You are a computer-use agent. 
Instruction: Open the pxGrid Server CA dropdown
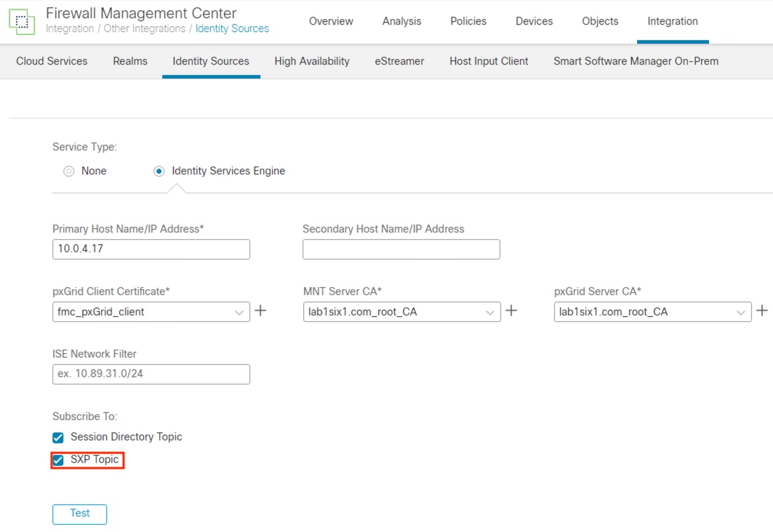[x=653, y=312]
